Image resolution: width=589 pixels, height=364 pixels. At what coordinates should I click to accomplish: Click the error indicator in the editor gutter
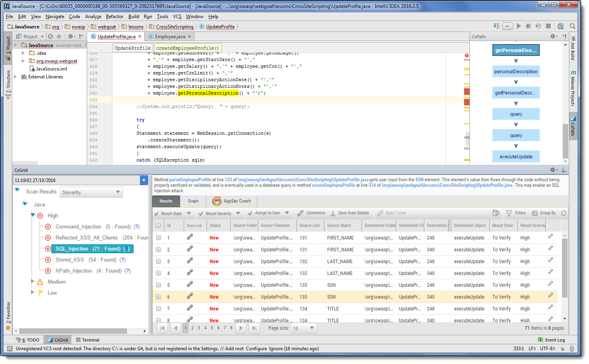point(467,56)
